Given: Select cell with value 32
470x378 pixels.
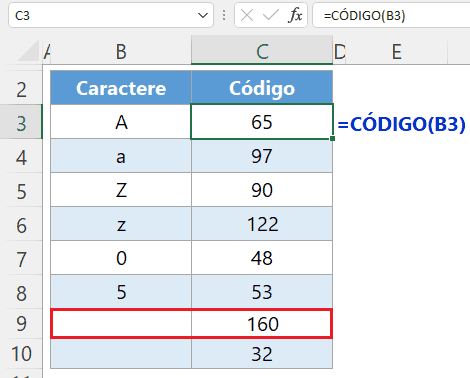Looking at the screenshot, I should pyautogui.click(x=262, y=354).
